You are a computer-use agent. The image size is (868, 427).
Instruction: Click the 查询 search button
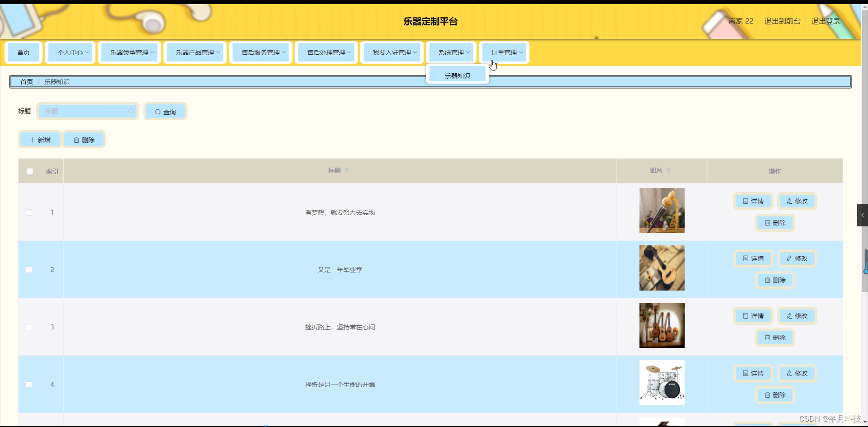pyautogui.click(x=165, y=111)
